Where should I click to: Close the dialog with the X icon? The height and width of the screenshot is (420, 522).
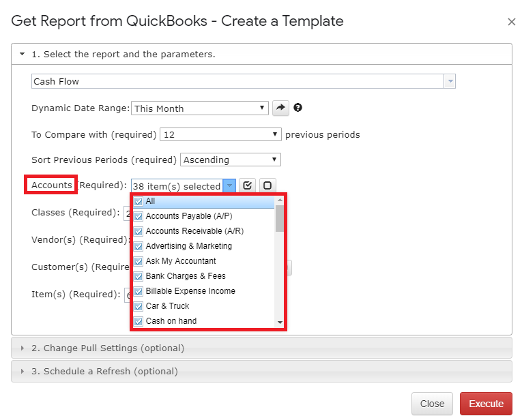point(512,22)
